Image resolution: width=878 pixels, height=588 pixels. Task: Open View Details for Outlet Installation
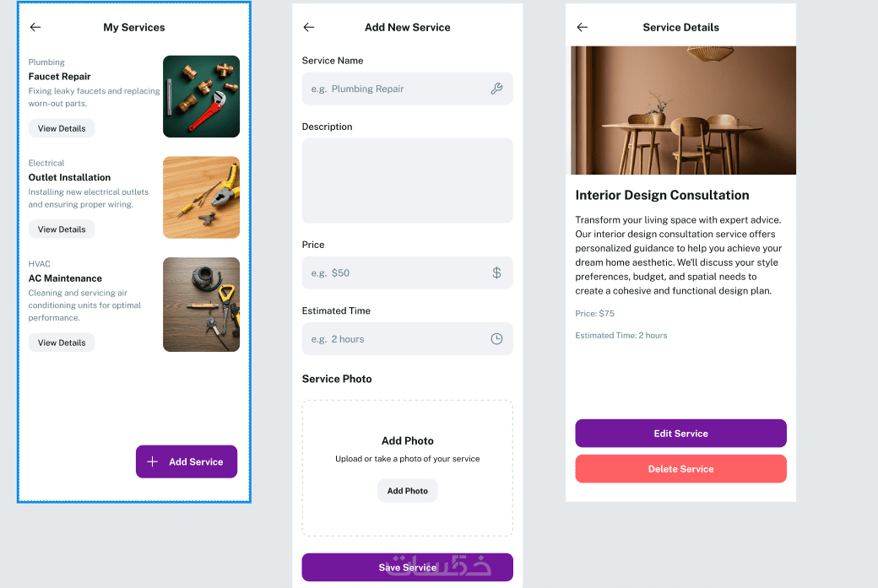point(62,229)
